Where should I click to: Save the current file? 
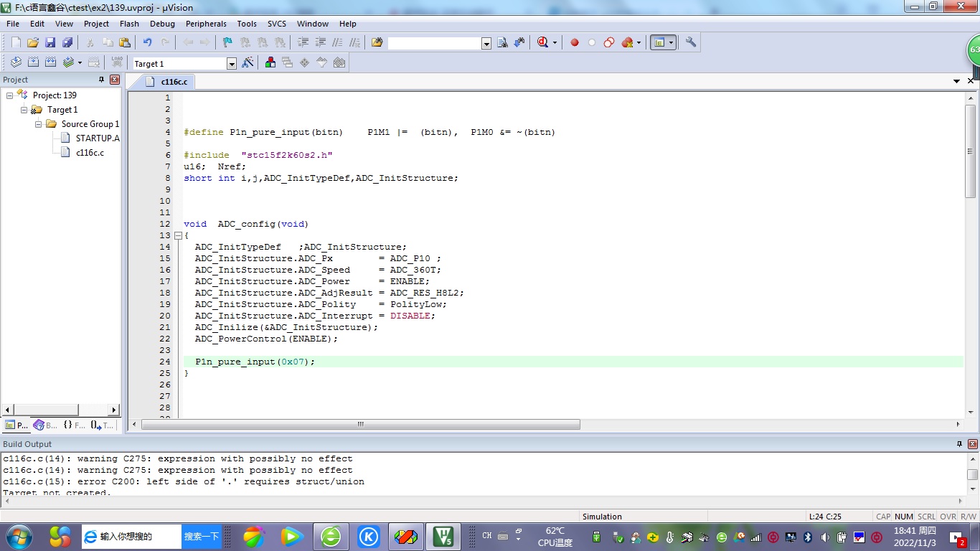click(50, 42)
